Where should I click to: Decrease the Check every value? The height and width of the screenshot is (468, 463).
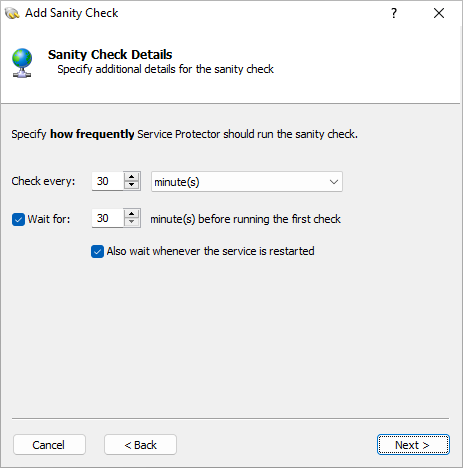coord(132,186)
